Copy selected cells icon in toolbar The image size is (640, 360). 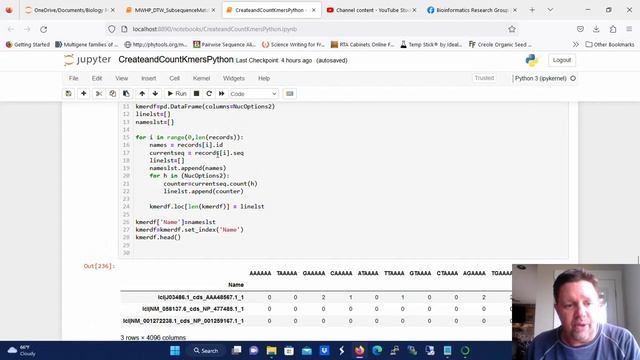(112, 93)
